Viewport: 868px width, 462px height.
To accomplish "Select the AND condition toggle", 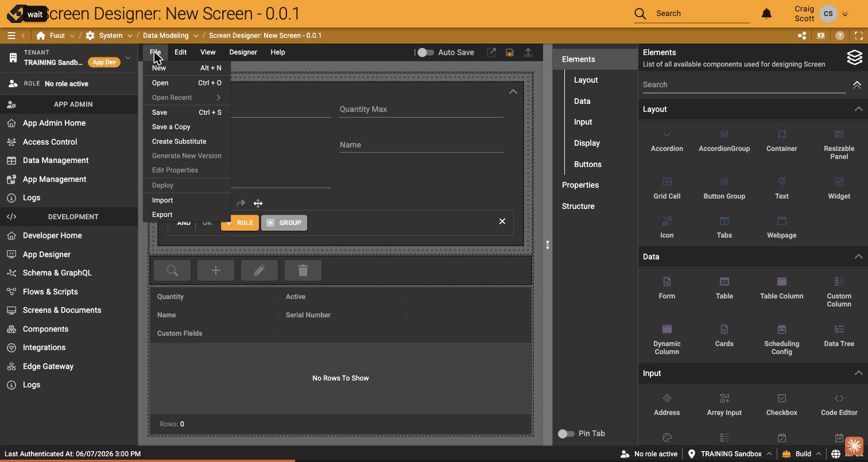I will 184,223.
